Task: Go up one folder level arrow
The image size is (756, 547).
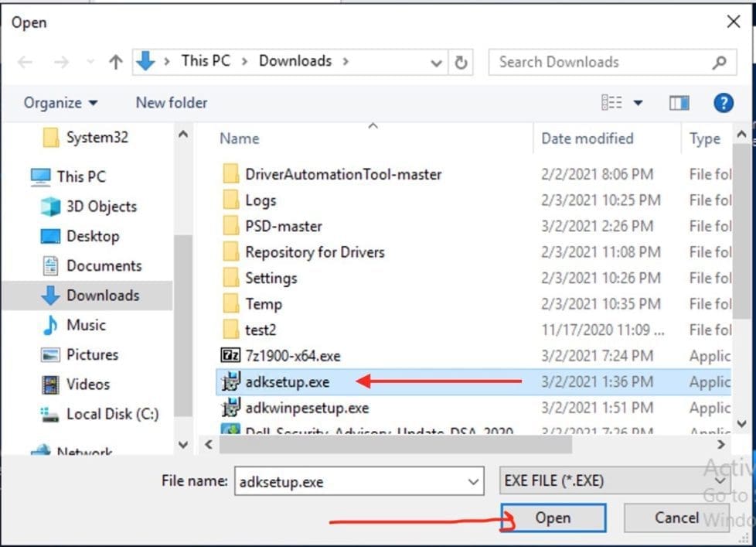Action: (115, 63)
